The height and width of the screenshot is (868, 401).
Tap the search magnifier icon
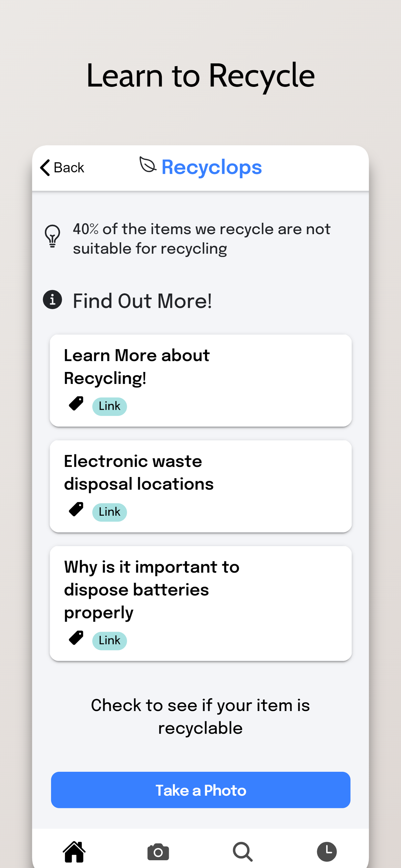(242, 852)
